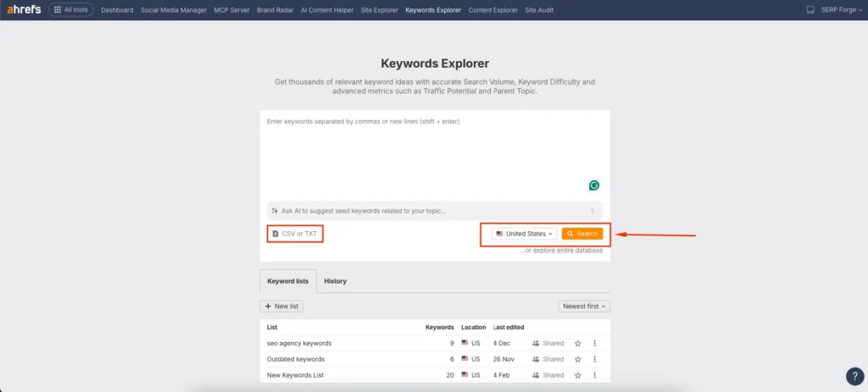
Task: Open more options for seo agency keywords
Action: point(594,344)
